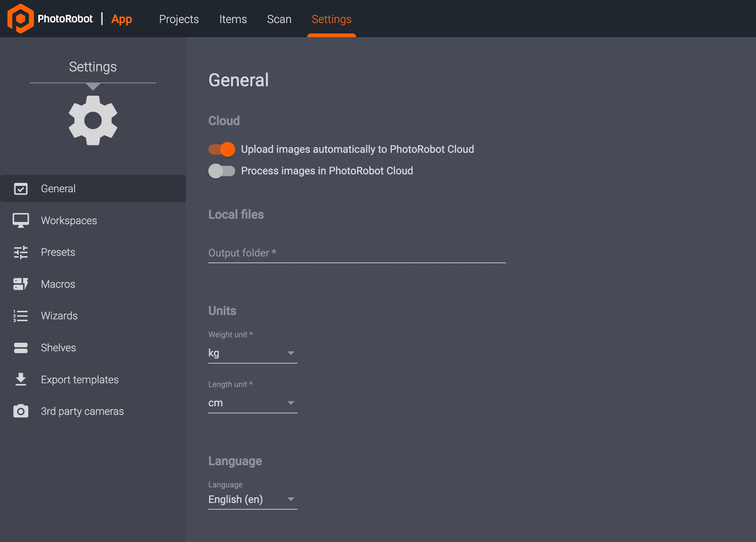Click the General checkbox icon in sidebar
This screenshot has width=756, height=542.
[21, 189]
